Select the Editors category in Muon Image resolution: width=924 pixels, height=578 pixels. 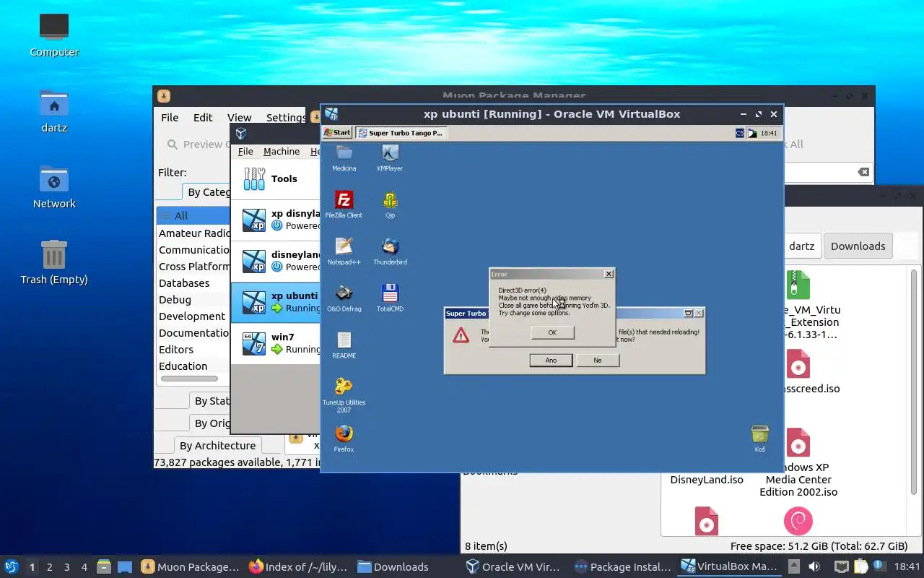pyautogui.click(x=193, y=350)
